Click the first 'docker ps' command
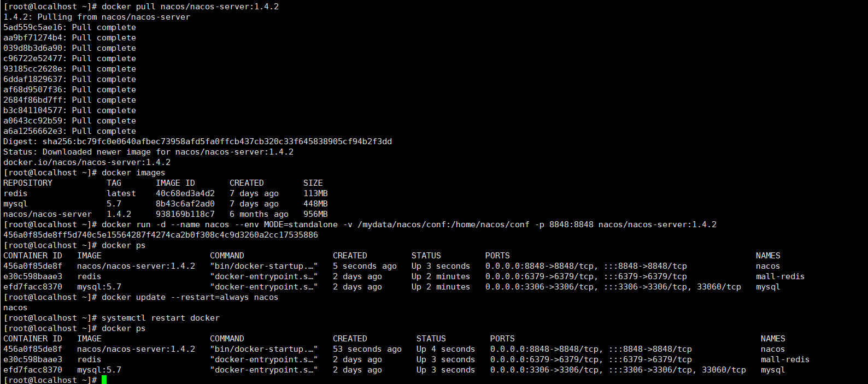 [x=124, y=245]
